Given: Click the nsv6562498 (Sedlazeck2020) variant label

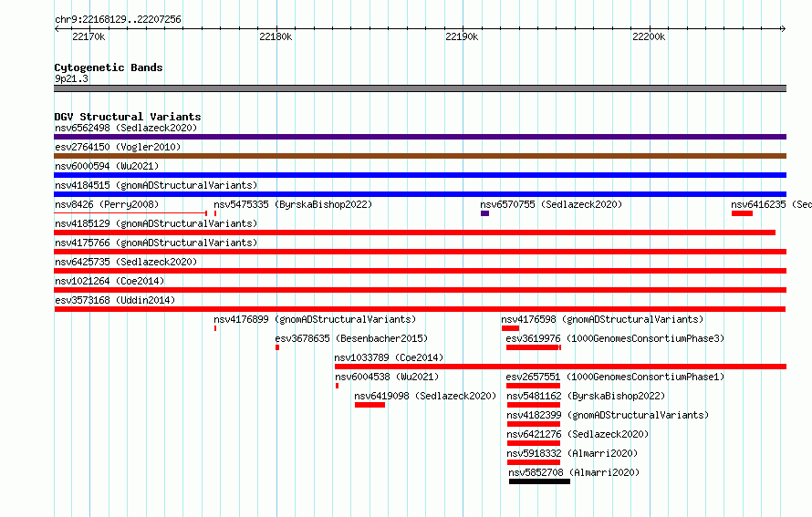Looking at the screenshot, I should coord(126,128).
